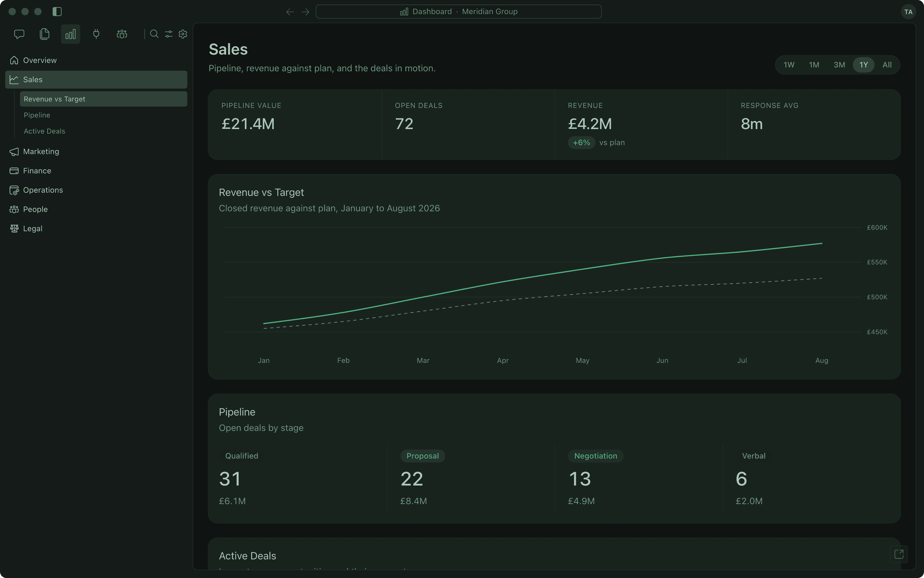Click the Operations calendar-gear icon
Image resolution: width=924 pixels, height=578 pixels.
point(14,190)
